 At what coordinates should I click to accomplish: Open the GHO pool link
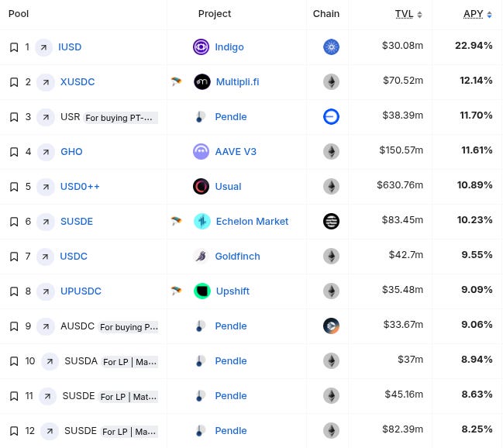pos(71,152)
